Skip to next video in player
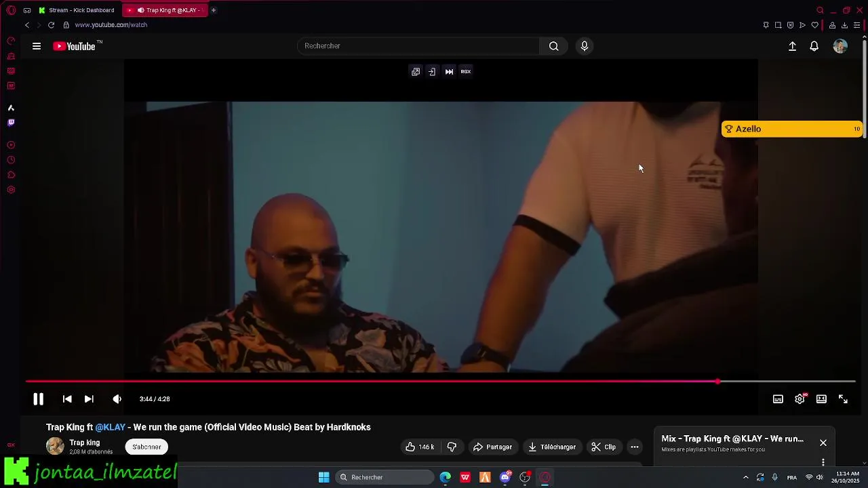The width and height of the screenshot is (868, 488). tap(89, 399)
